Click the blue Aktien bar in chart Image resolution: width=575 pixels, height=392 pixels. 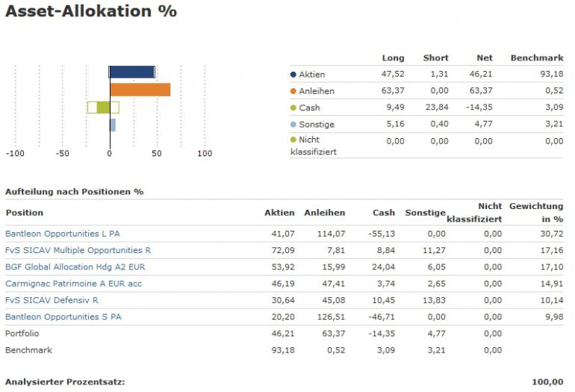tap(131, 72)
